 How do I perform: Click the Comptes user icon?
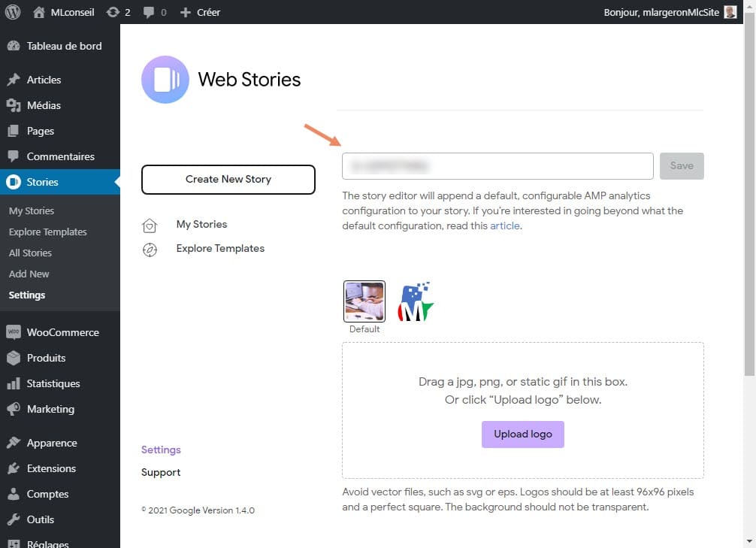point(14,494)
